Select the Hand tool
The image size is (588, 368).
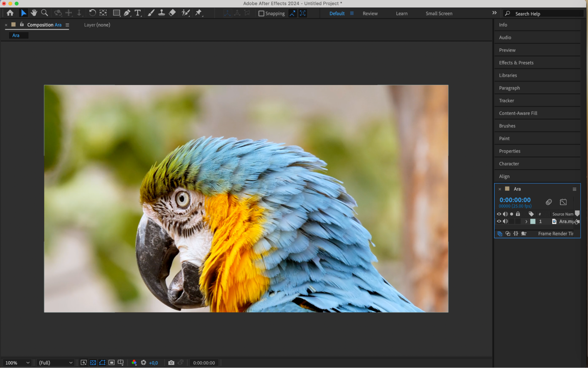click(34, 13)
